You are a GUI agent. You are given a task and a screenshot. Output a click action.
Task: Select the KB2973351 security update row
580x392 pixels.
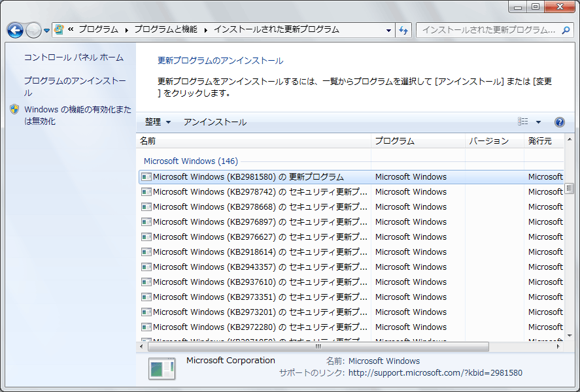pyautogui.click(x=351, y=297)
